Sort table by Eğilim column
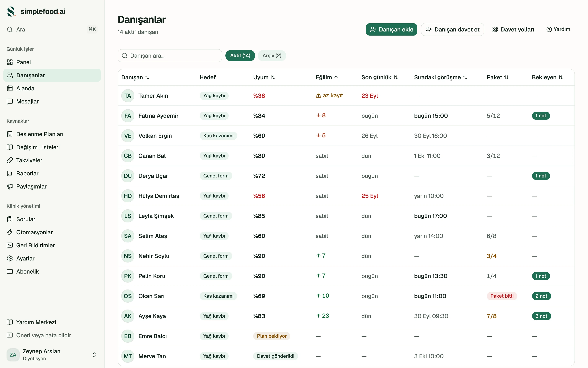 [327, 77]
